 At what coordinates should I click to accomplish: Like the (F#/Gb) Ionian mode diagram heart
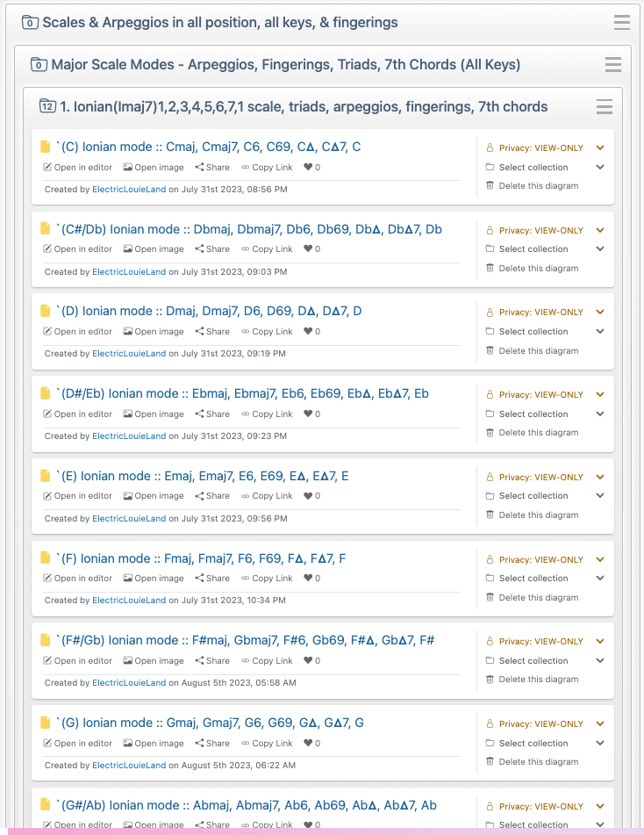[x=308, y=660]
